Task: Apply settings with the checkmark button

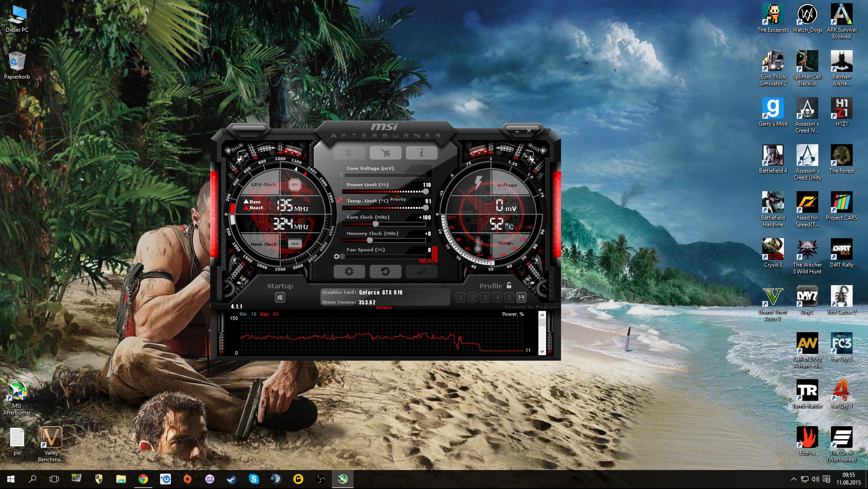Action: pos(421,271)
